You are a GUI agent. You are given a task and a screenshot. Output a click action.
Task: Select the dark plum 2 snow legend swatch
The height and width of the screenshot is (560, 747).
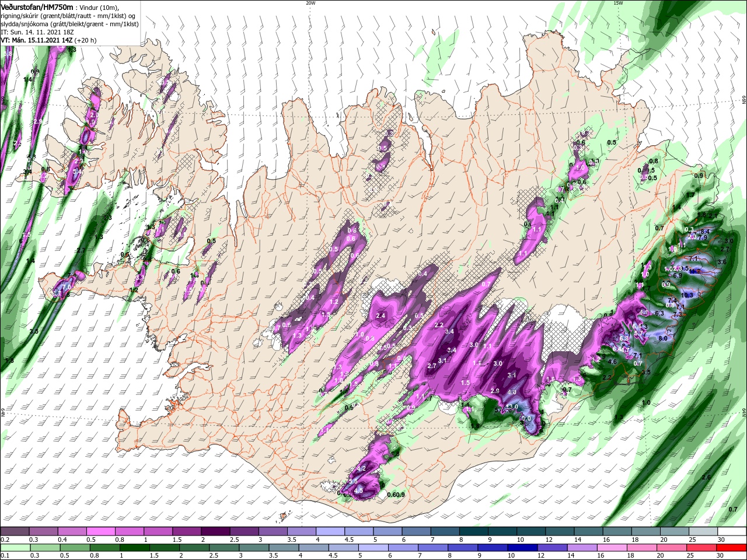click(x=215, y=531)
